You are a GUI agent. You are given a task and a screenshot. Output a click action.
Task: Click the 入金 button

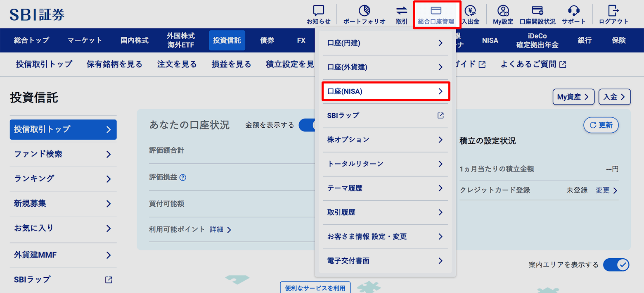(615, 97)
